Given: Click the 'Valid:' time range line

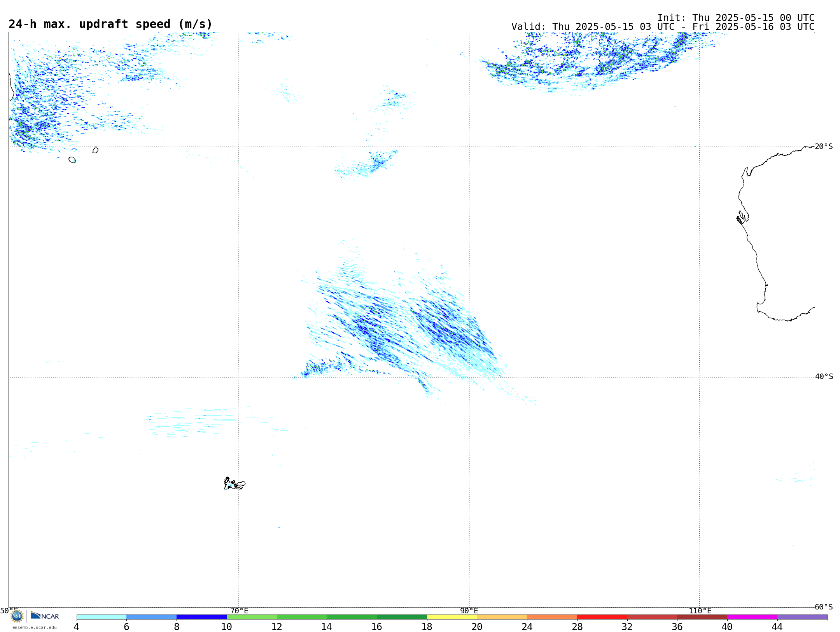Looking at the screenshot, I should (663, 27).
